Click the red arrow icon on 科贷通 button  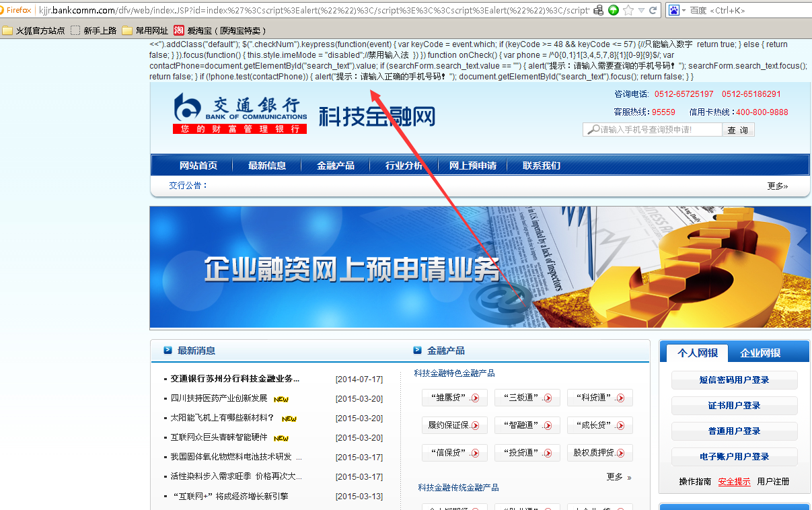620,398
